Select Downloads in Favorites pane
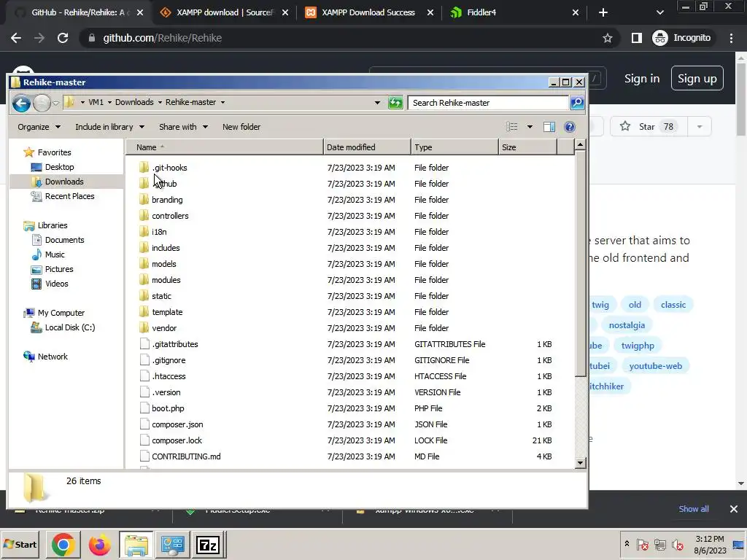Viewport: 747px width, 560px height. coord(64,182)
